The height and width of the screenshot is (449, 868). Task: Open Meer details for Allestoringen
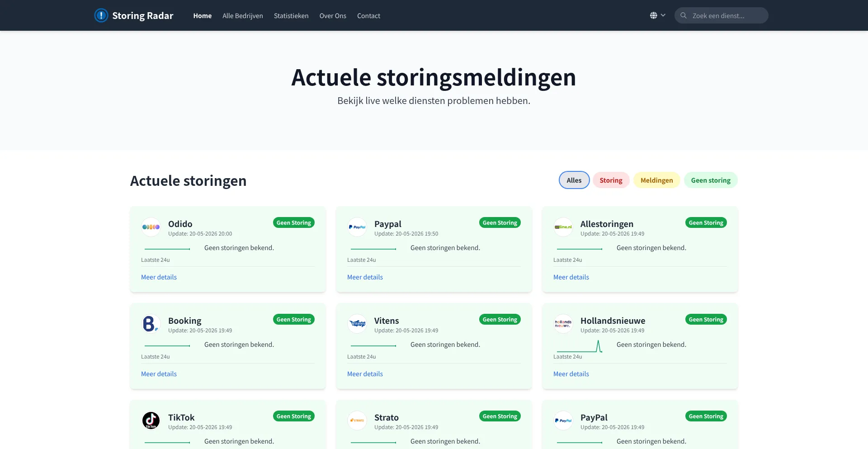(x=571, y=277)
